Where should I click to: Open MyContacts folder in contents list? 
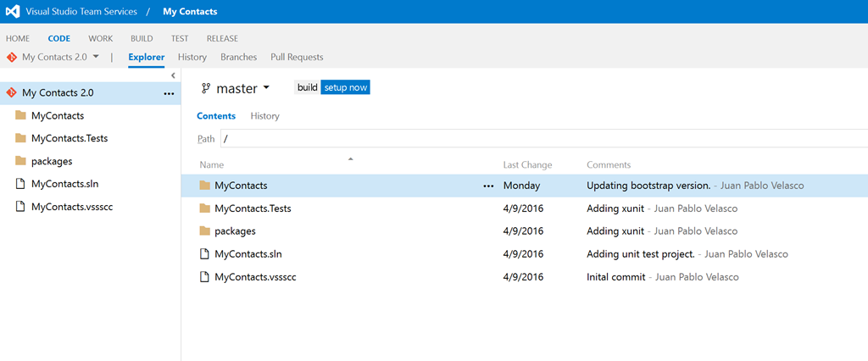coord(242,186)
